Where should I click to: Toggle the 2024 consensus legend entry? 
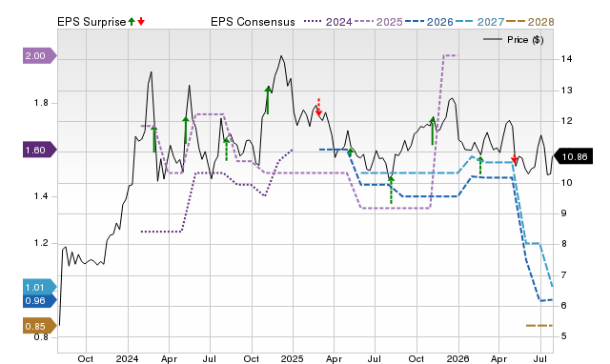(328, 22)
